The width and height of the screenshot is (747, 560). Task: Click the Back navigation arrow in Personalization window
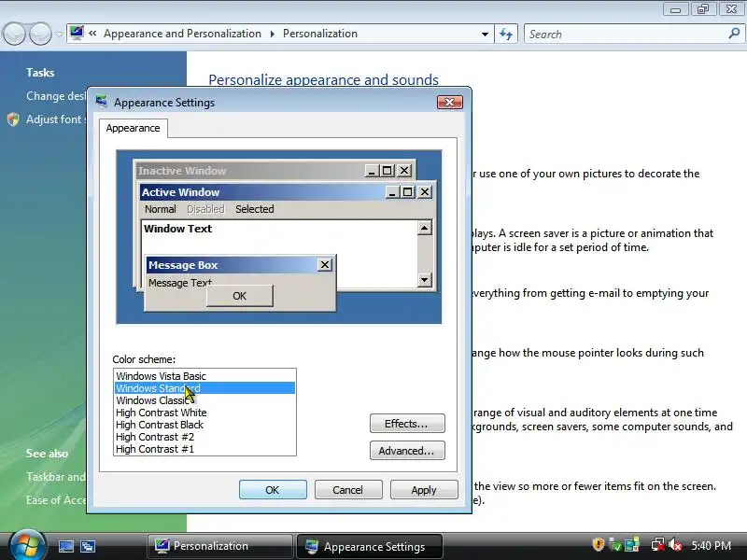(14, 35)
